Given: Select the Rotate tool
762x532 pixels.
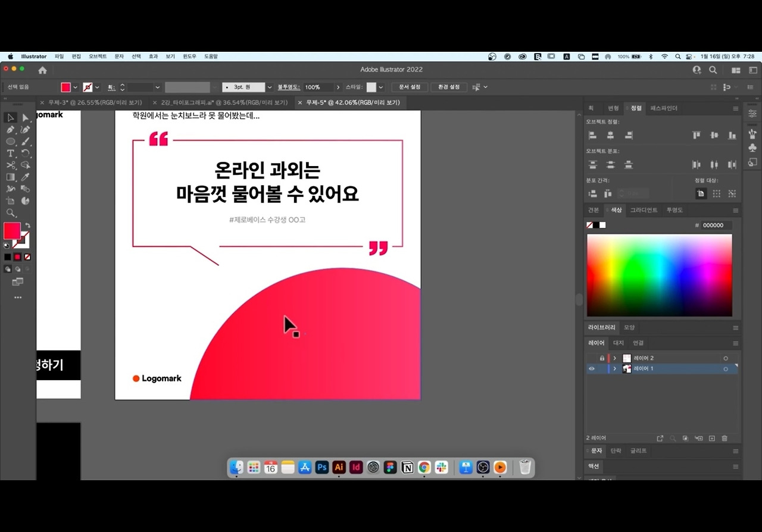Looking at the screenshot, I should click(25, 154).
